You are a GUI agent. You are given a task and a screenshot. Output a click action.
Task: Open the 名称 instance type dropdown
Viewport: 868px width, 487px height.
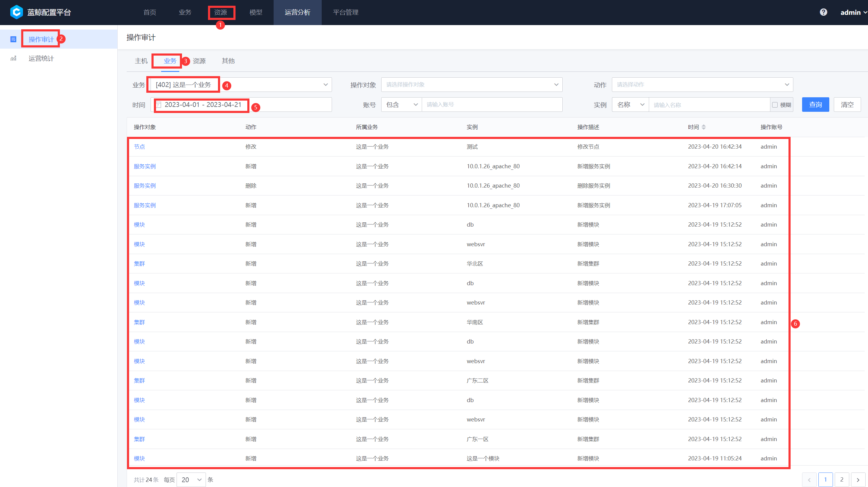(x=630, y=105)
